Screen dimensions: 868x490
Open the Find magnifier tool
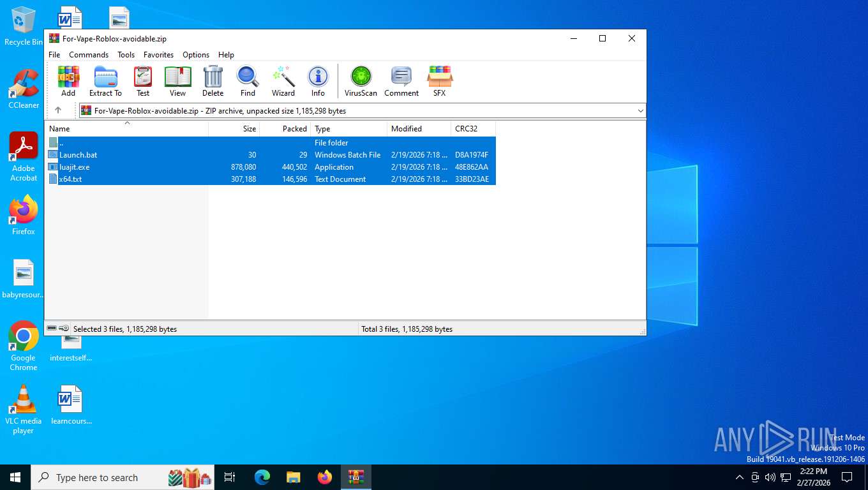(248, 81)
